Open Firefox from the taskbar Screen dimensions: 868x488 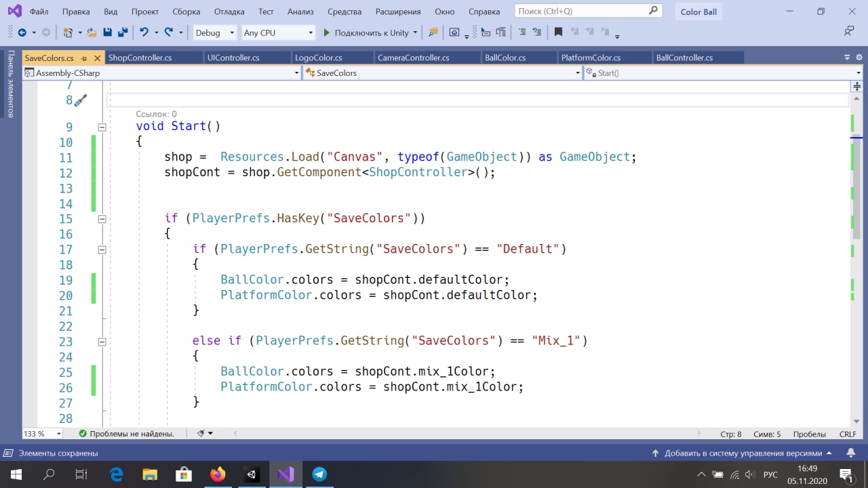point(218,474)
